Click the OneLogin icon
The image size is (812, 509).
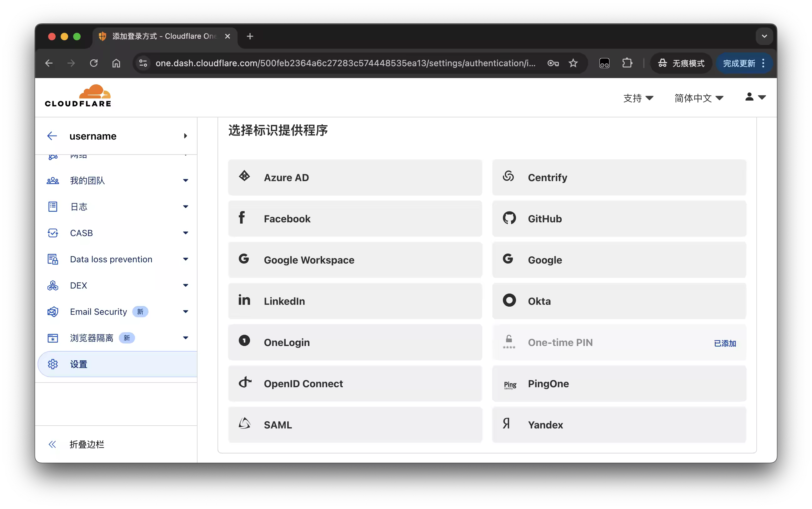click(x=244, y=341)
